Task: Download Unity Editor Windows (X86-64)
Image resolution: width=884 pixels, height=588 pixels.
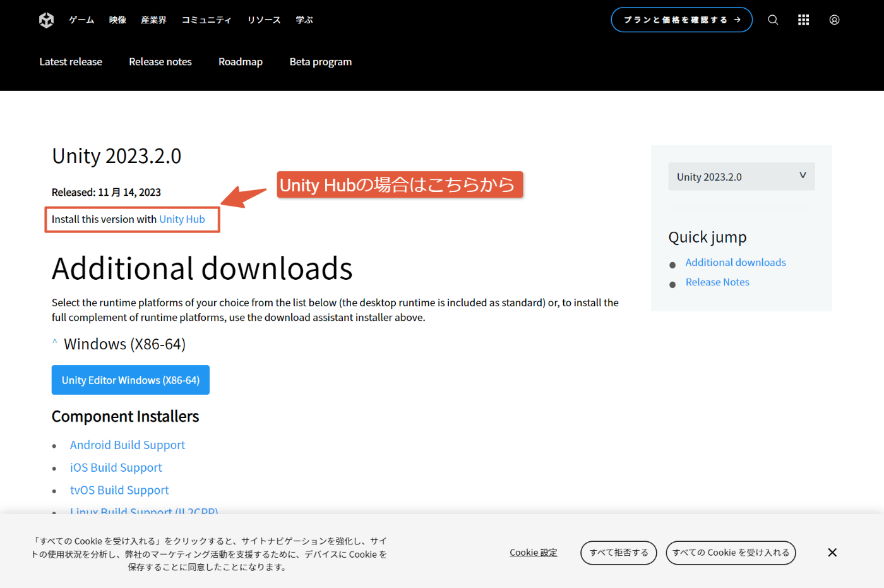Action: tap(131, 380)
